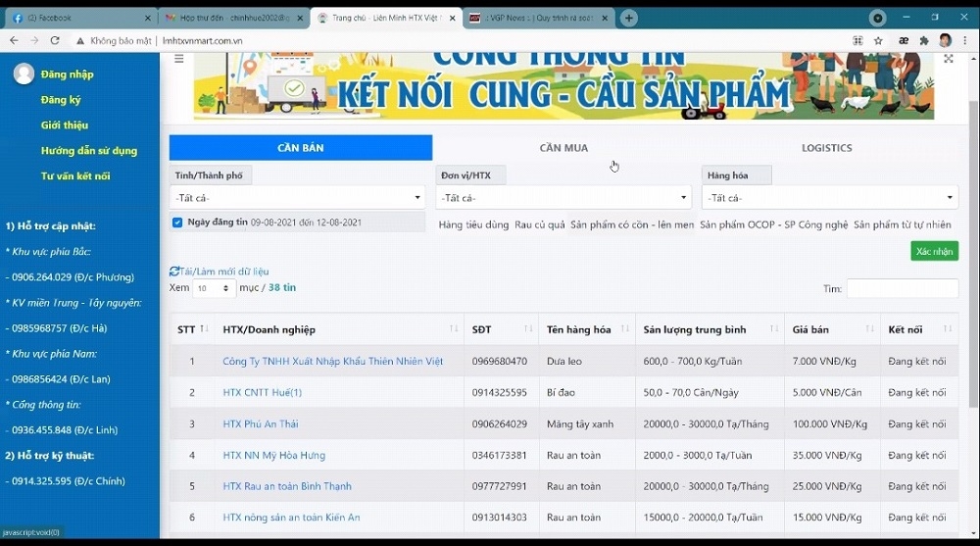The image size is (980, 546).
Task: Click the Đăng ký link
Action: (61, 99)
